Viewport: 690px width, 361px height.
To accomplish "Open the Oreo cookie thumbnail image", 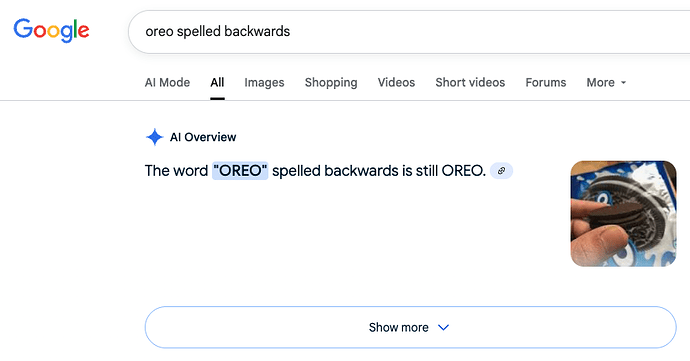I will (x=624, y=214).
